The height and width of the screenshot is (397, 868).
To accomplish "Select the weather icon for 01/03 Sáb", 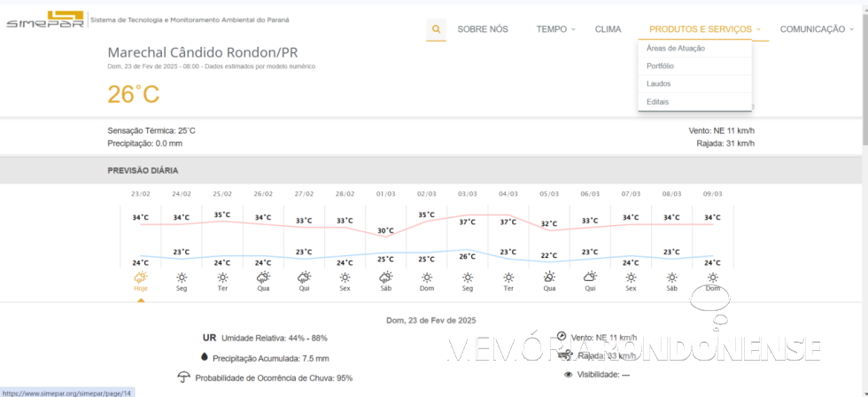I will coord(386,277).
